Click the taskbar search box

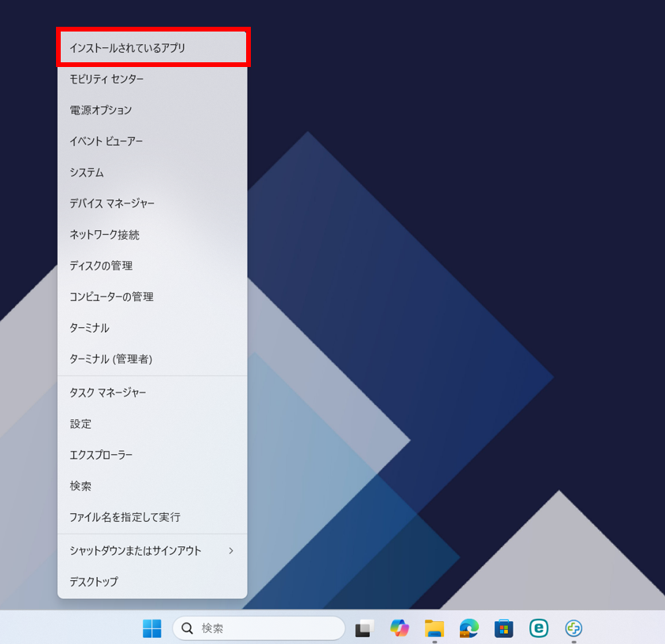coord(259,628)
